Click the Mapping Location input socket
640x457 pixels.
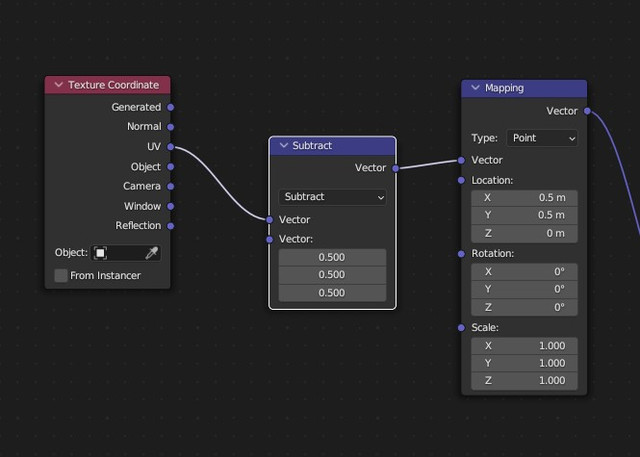coord(461,180)
